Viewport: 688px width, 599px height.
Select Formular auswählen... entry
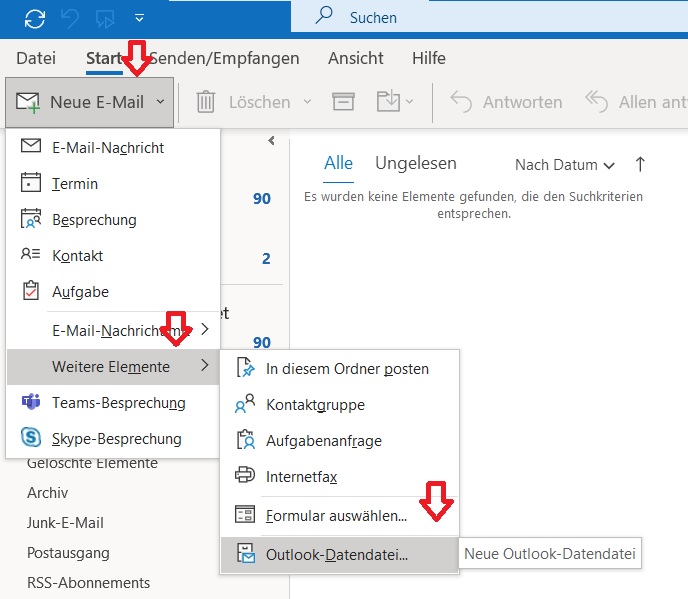340,516
